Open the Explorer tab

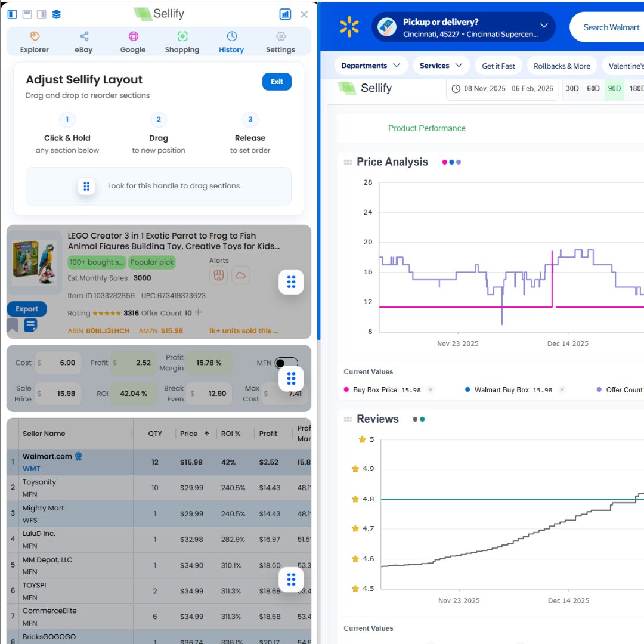point(35,42)
